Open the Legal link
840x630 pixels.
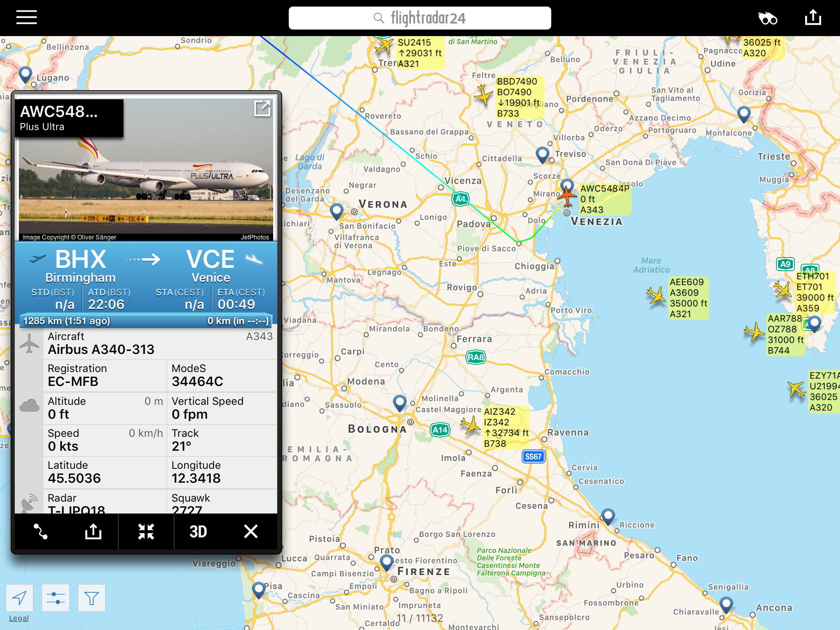pos(19,618)
